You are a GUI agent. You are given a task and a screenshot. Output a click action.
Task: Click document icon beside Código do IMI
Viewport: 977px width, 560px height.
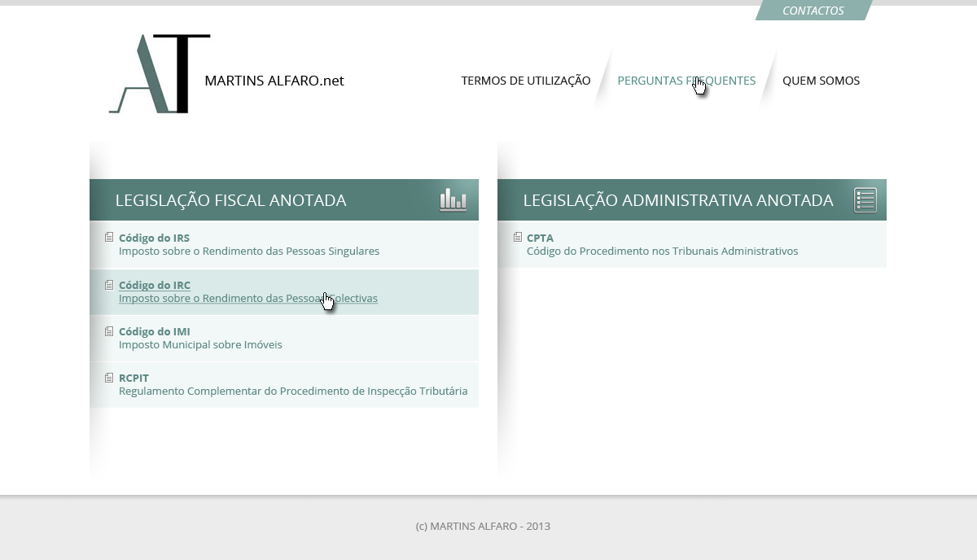tap(109, 331)
